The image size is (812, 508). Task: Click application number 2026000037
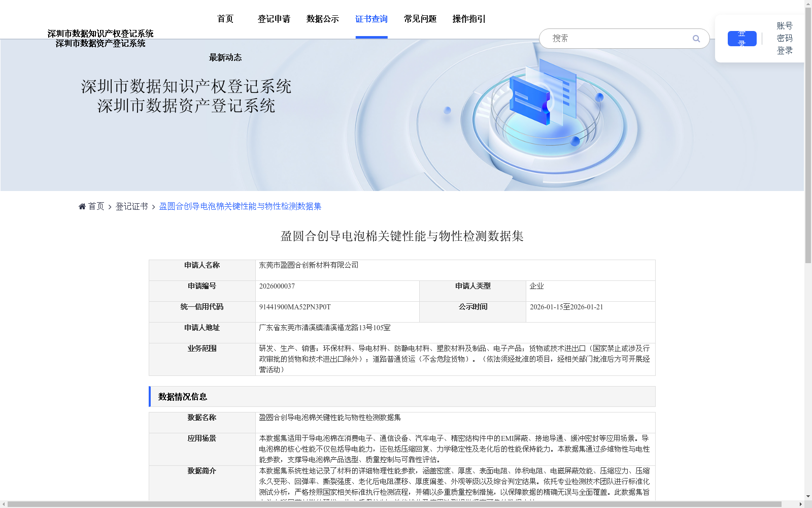point(277,286)
